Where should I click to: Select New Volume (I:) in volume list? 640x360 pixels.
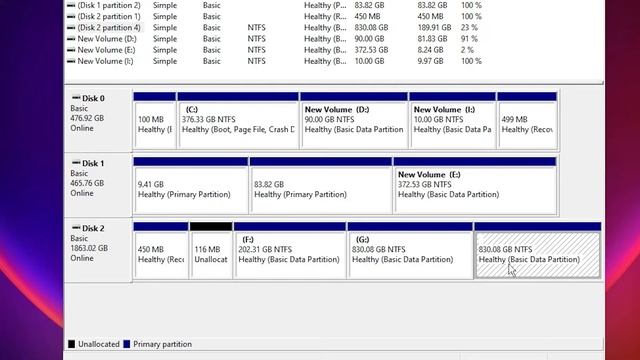tap(105, 61)
